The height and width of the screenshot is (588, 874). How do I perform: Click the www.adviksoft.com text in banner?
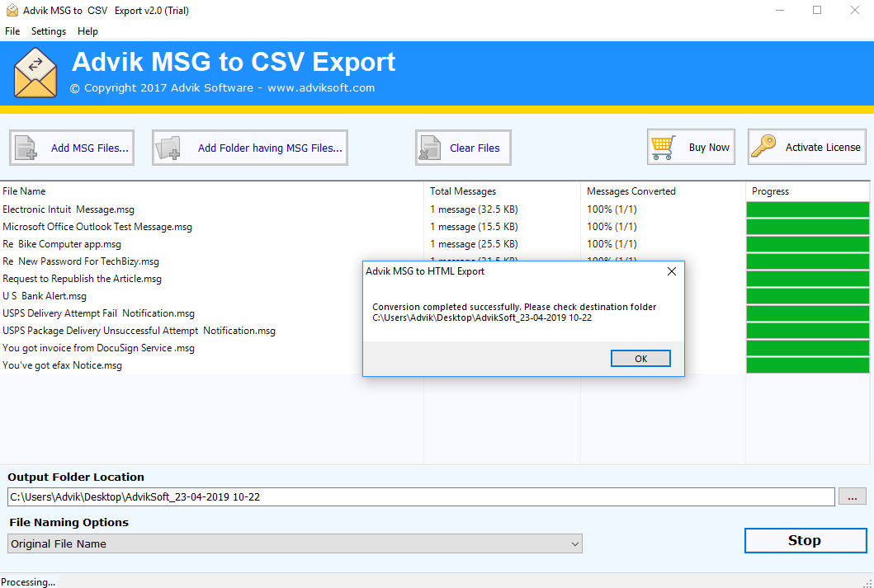321,88
